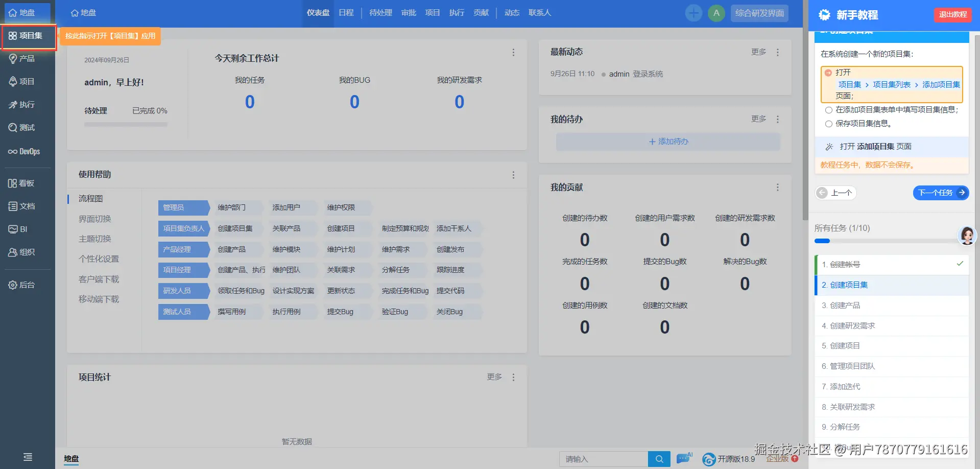The width and height of the screenshot is (980, 469).
Task: Click the 上一个 button
Action: coord(835,193)
